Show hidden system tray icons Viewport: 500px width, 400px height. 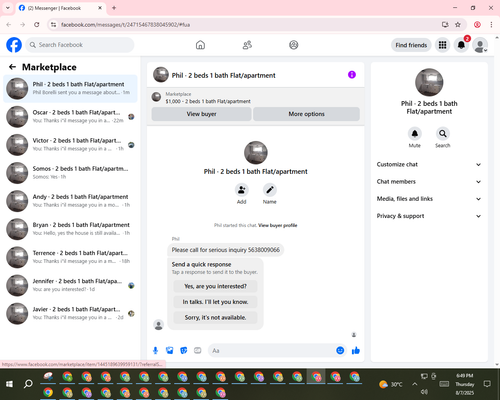click(414, 384)
